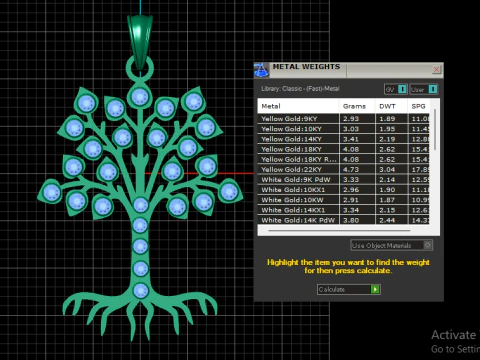
Task: Click the 1.87 DWT value
Action: pyautogui.click(x=387, y=200)
